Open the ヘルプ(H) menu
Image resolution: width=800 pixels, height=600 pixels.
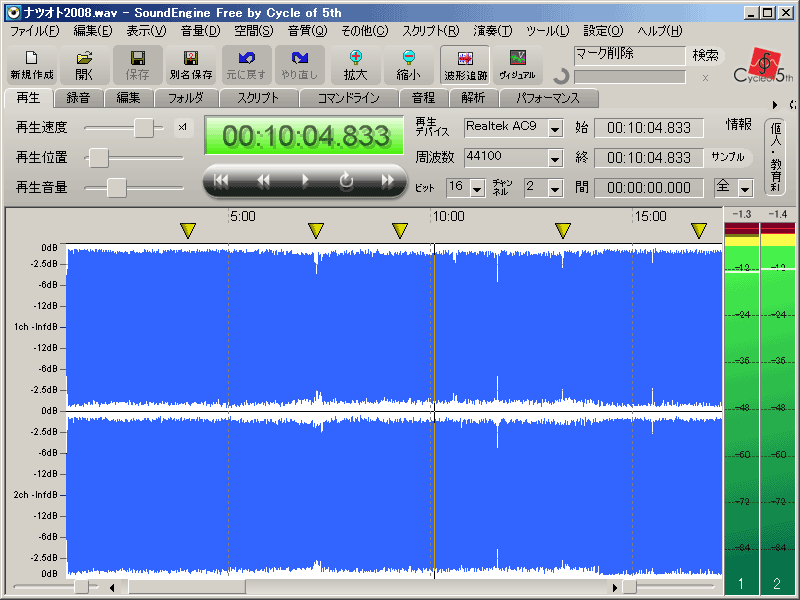click(659, 31)
